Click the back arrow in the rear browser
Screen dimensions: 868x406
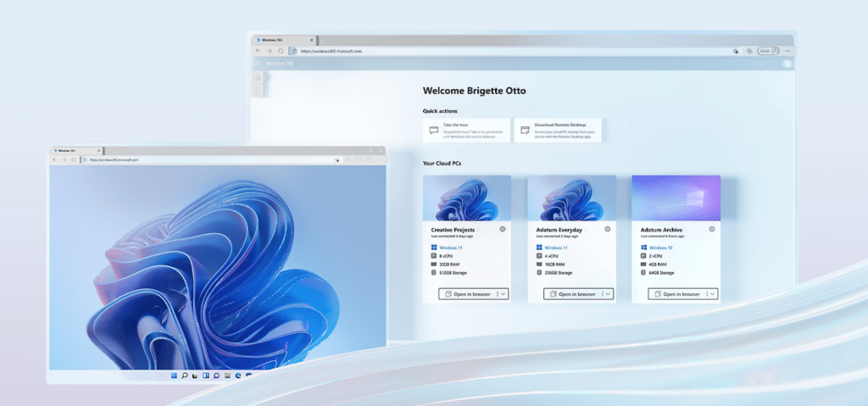(259, 51)
